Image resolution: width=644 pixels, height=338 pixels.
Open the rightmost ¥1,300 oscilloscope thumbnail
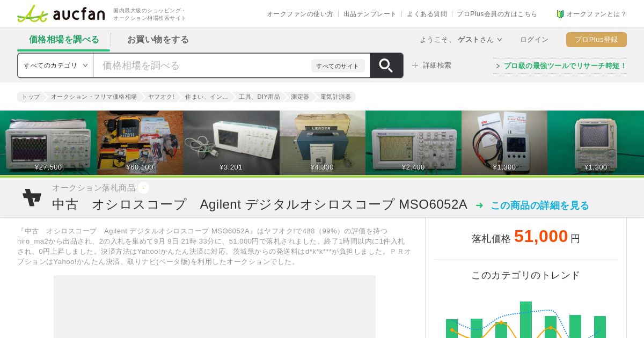click(x=596, y=142)
